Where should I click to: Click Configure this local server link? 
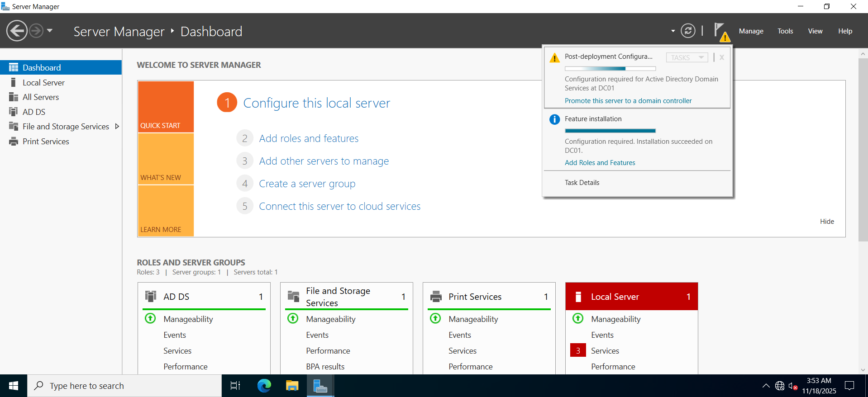[316, 103]
